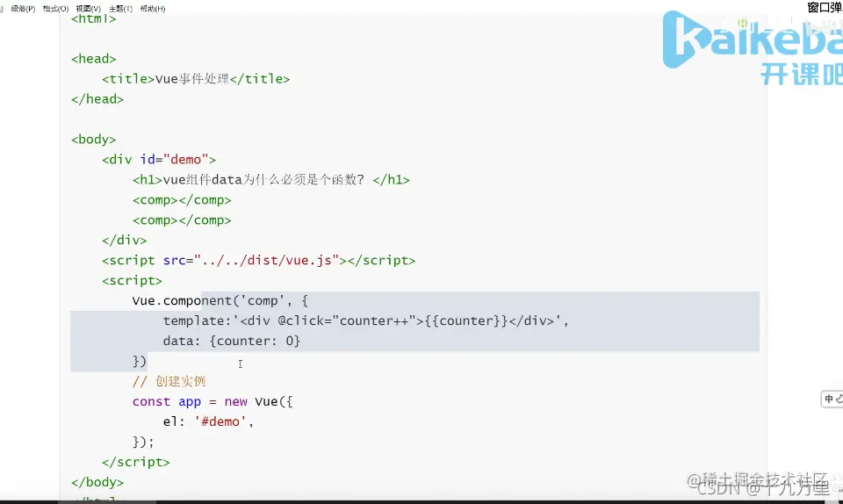Click the h1 line about vue组件data
This screenshot has height=504, width=843.
click(271, 179)
